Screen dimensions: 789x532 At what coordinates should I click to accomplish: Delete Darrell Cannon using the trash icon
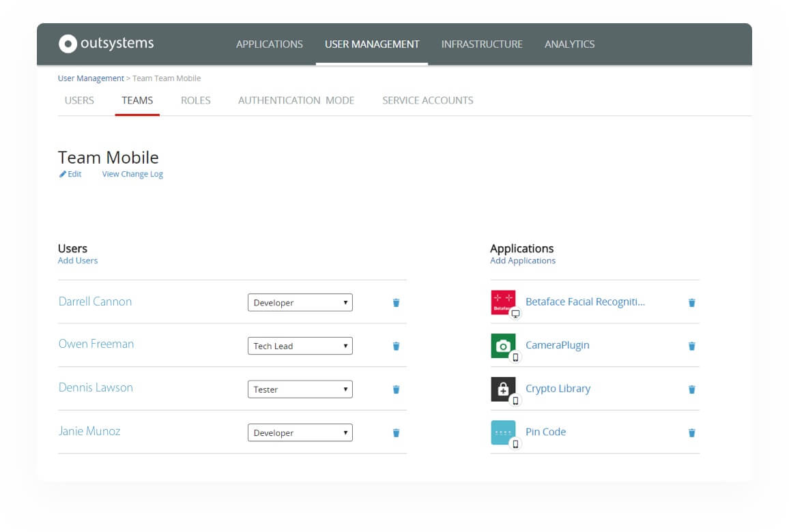tap(396, 303)
